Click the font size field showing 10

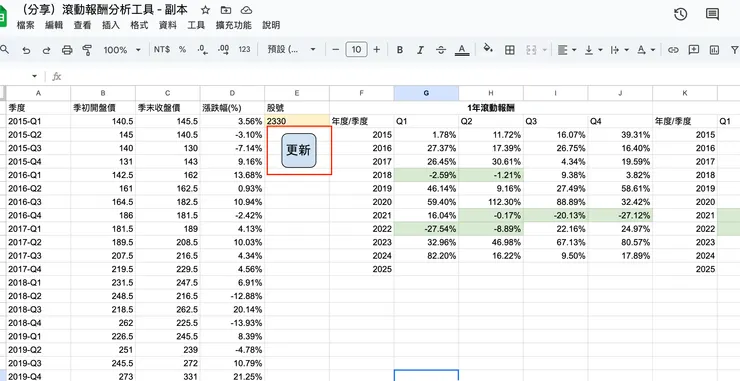[356, 50]
